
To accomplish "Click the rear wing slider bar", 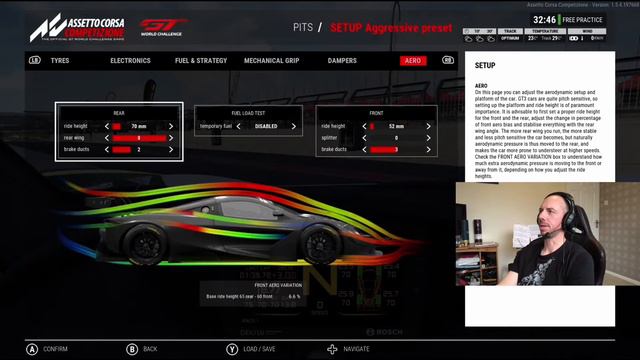I will click(139, 138).
